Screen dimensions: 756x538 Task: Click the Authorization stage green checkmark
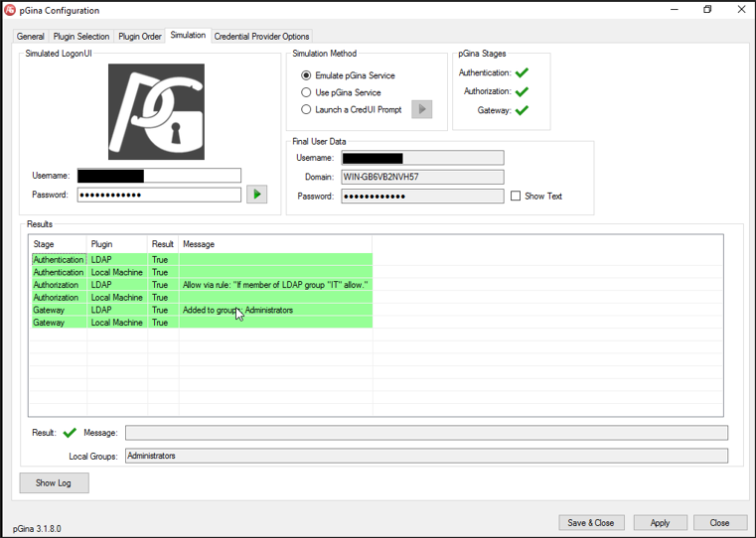[522, 91]
